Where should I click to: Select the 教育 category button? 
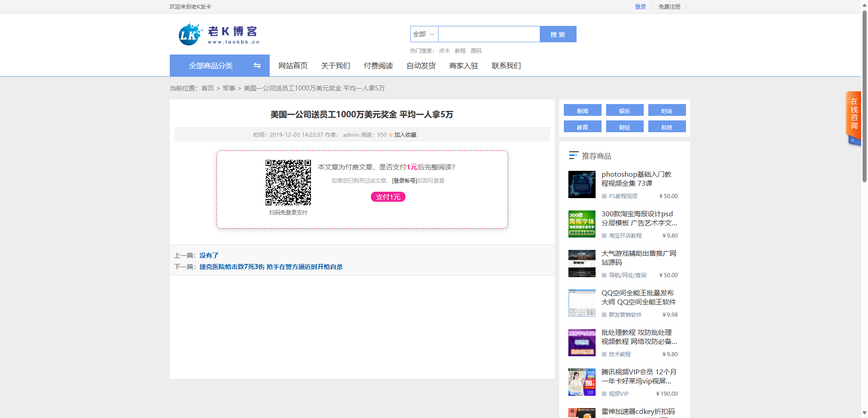tap(582, 127)
